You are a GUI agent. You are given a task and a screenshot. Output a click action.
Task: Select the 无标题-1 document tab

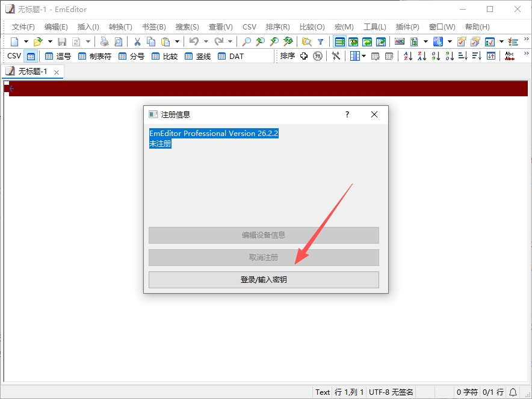(x=32, y=72)
